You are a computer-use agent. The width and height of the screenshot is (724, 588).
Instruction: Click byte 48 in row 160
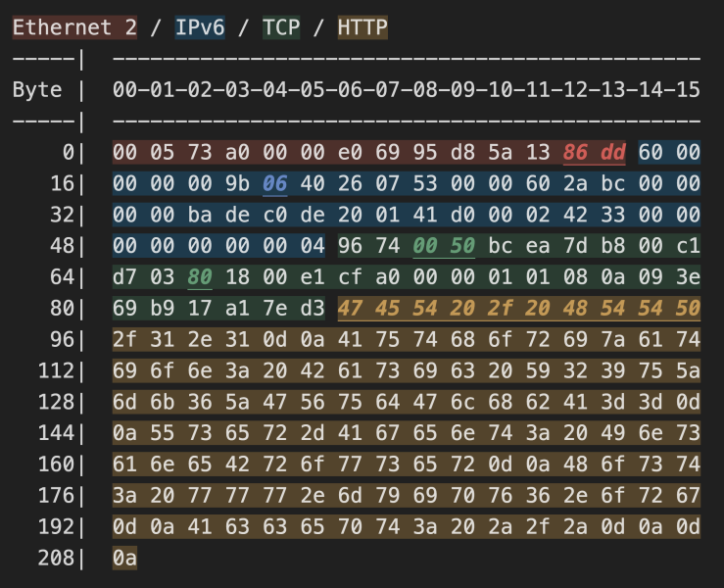pos(575,465)
